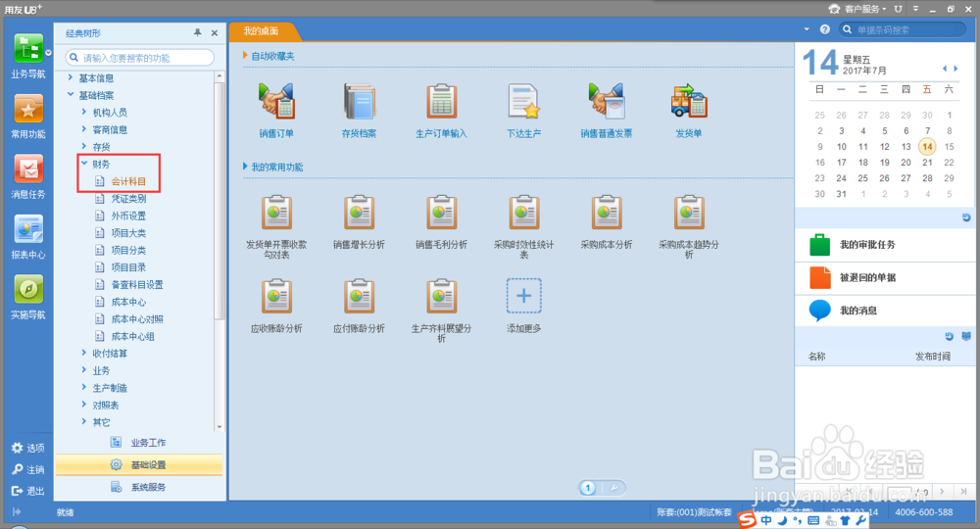Viewport: 980px width, 529px height.
Task: Pin the 经典树形 panel
Action: 198,32
